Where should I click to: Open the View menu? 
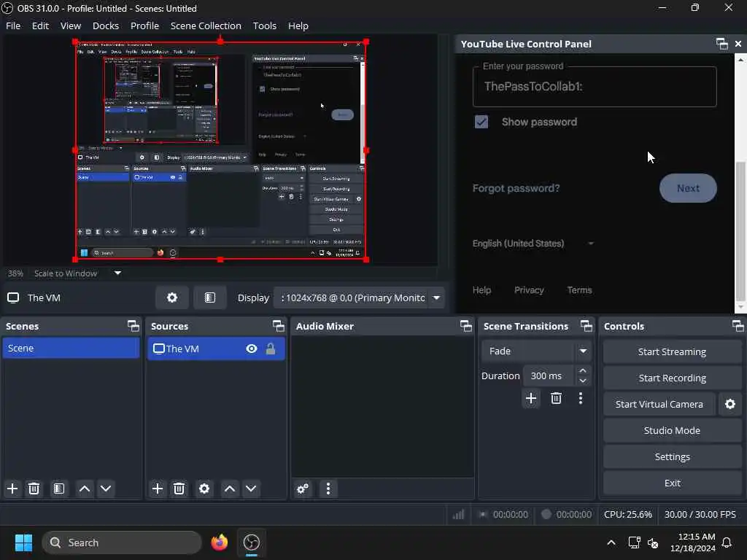point(71,26)
